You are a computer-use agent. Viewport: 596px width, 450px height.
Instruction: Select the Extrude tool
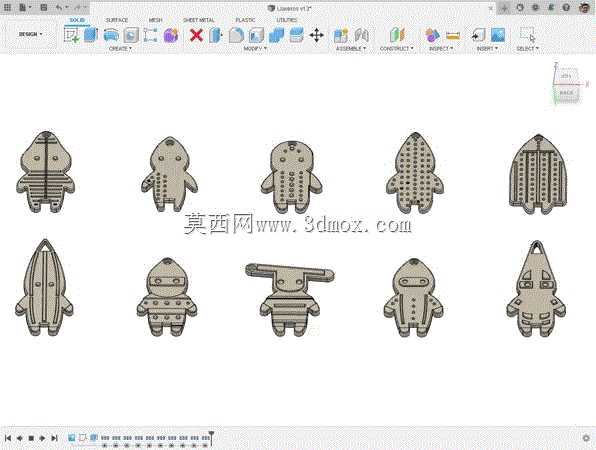point(90,35)
